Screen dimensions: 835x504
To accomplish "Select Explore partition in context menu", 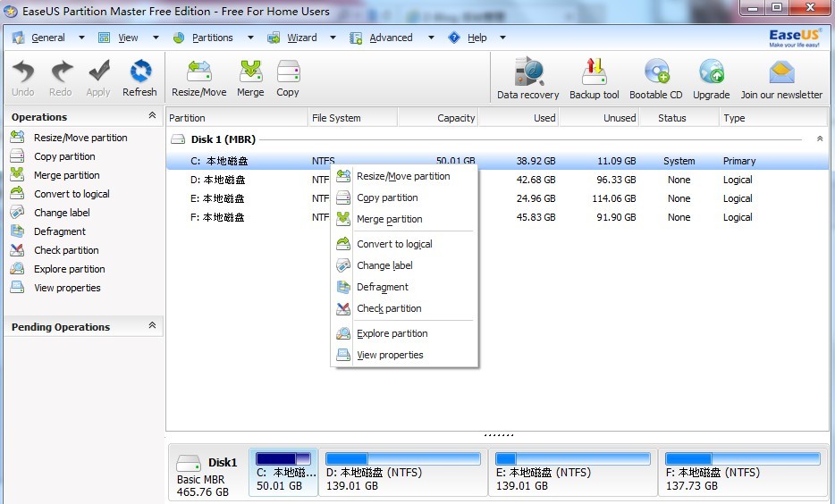I will click(404, 333).
